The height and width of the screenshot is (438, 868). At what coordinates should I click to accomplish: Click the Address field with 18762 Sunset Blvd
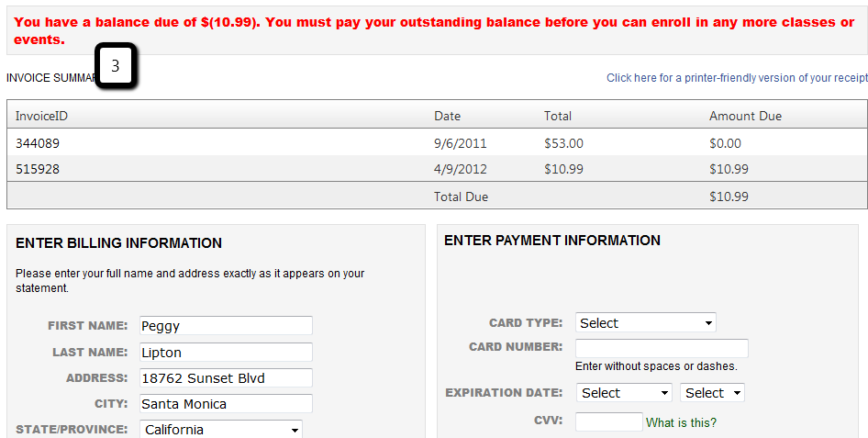(226, 378)
